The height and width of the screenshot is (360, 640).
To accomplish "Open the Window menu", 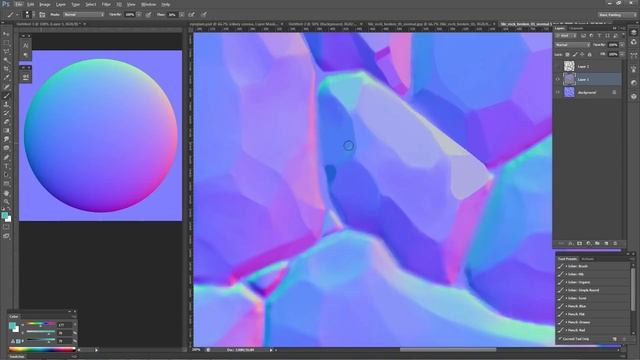I will coord(148,4).
